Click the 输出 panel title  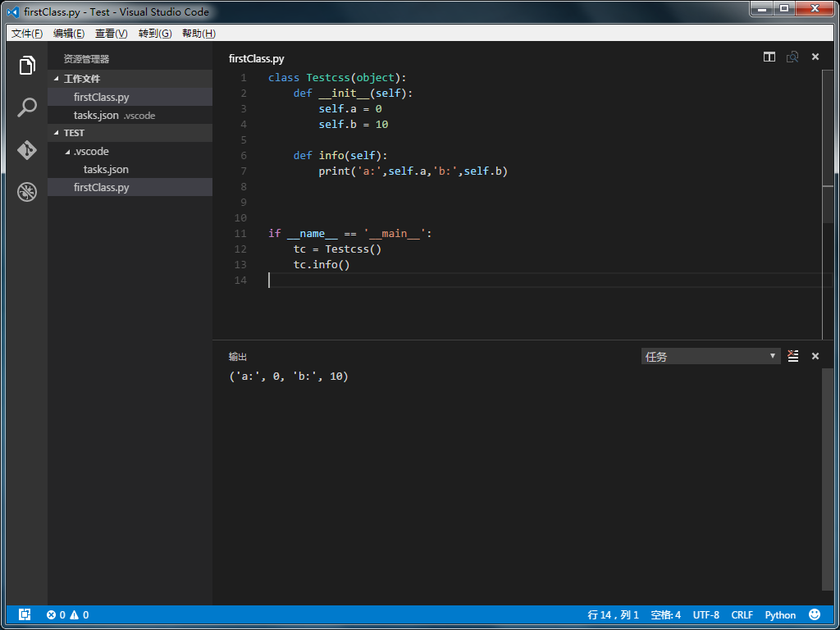(238, 357)
